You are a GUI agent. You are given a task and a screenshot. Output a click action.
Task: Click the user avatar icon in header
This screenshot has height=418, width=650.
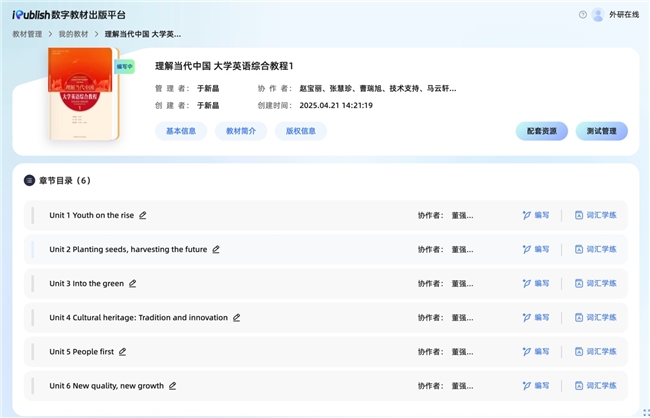(x=598, y=14)
